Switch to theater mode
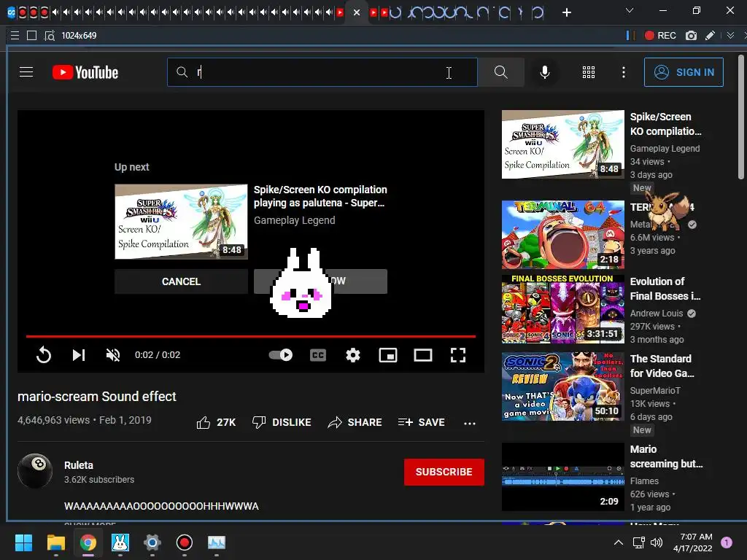 click(422, 355)
